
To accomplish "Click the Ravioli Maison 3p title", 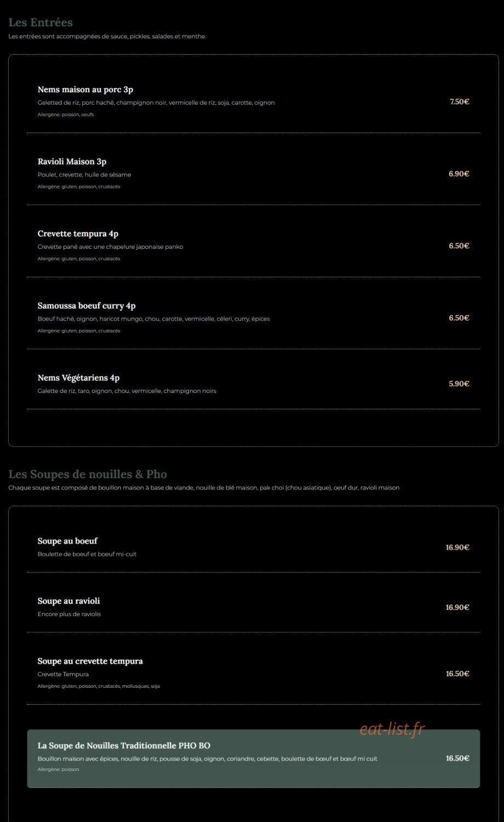I will coord(72,162).
